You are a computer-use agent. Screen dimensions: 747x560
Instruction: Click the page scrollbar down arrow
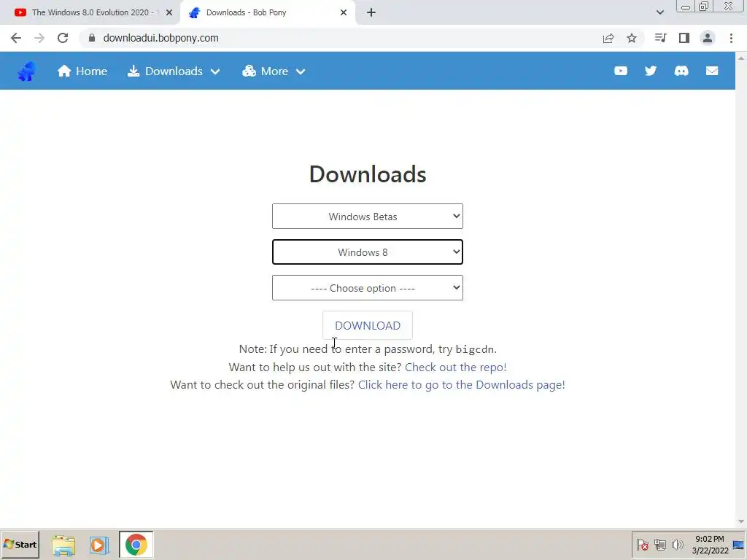(x=741, y=522)
